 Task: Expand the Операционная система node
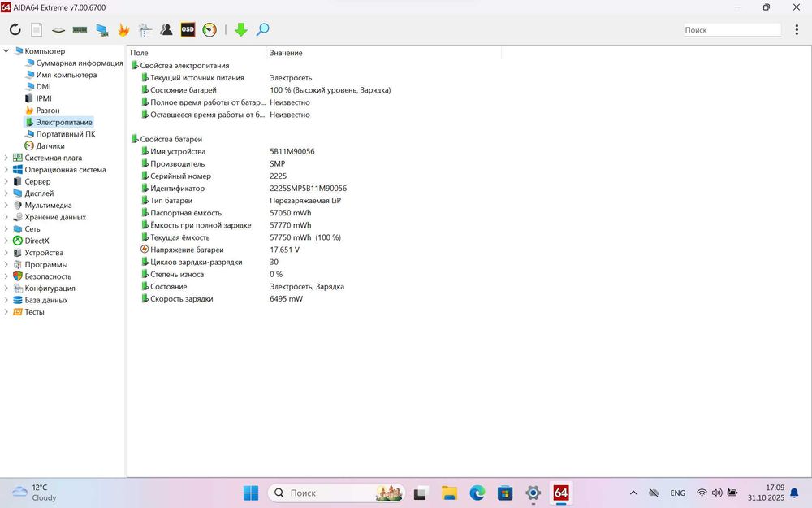(6, 170)
